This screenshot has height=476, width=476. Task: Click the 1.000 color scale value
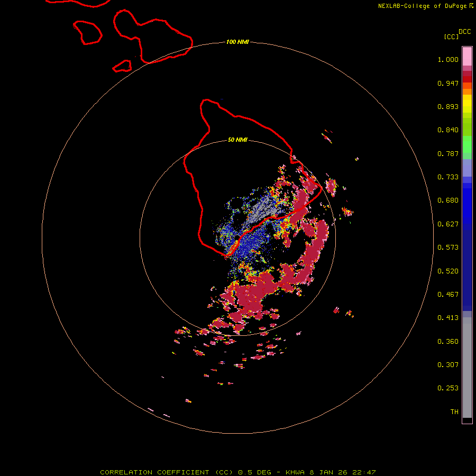pyautogui.click(x=448, y=59)
